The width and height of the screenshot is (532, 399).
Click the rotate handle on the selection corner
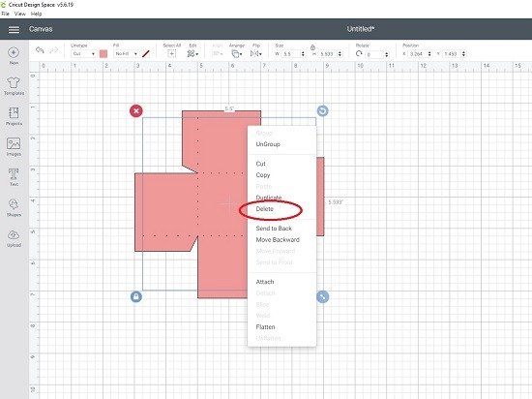point(322,110)
